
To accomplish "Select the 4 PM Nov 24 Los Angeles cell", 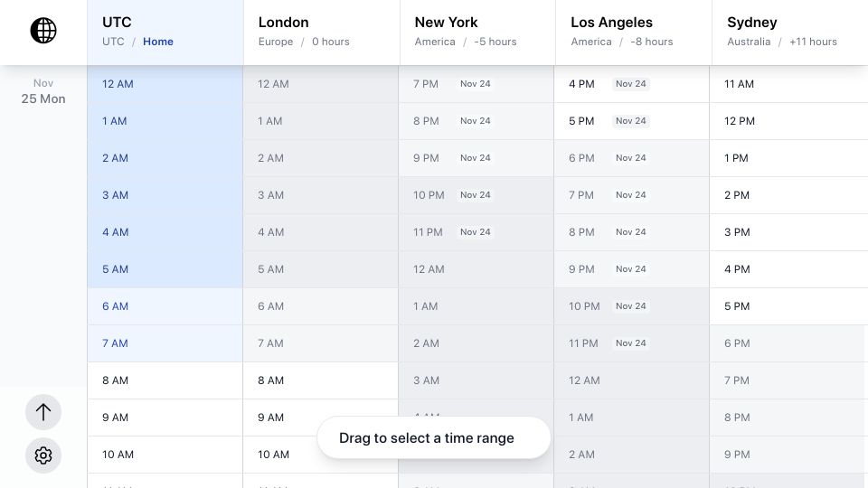I will (x=632, y=84).
